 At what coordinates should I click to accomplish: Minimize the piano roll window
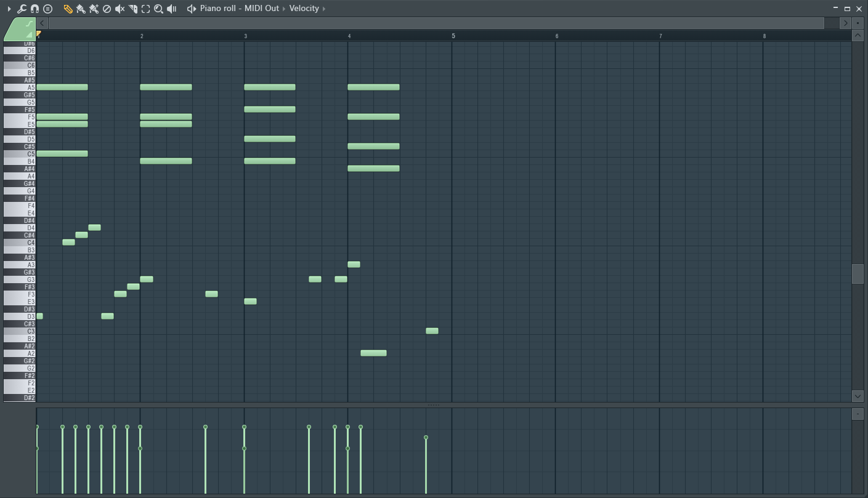835,9
